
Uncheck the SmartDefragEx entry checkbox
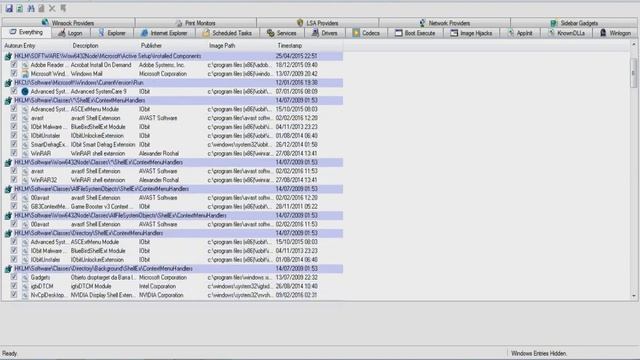point(14,144)
